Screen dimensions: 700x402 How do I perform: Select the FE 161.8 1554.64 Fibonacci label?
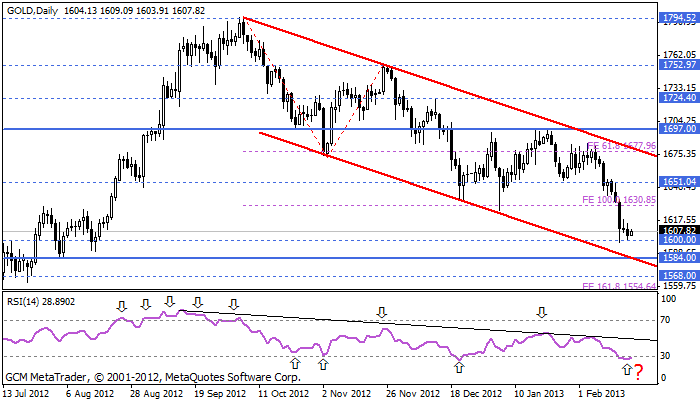coord(620,286)
